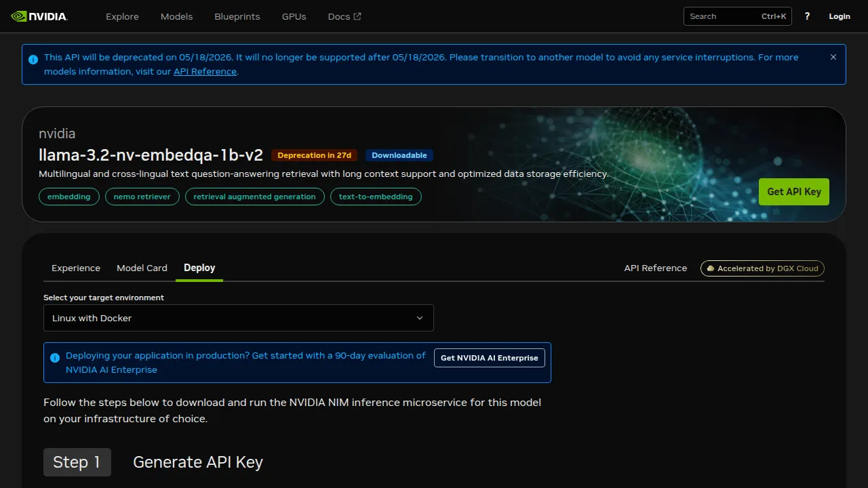Dismiss the API deprecation banner
This screenshot has width=868, height=488.
(x=833, y=57)
